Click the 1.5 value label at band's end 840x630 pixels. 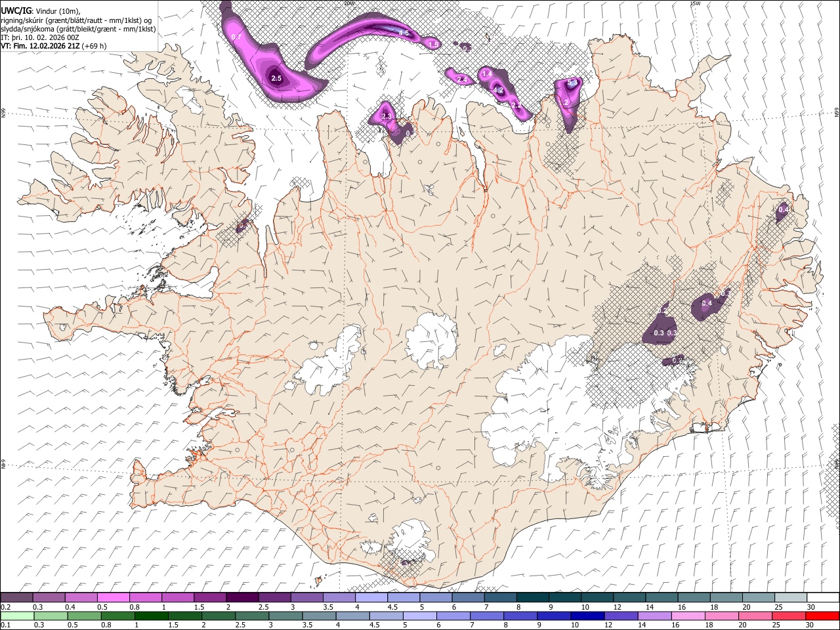433,44
